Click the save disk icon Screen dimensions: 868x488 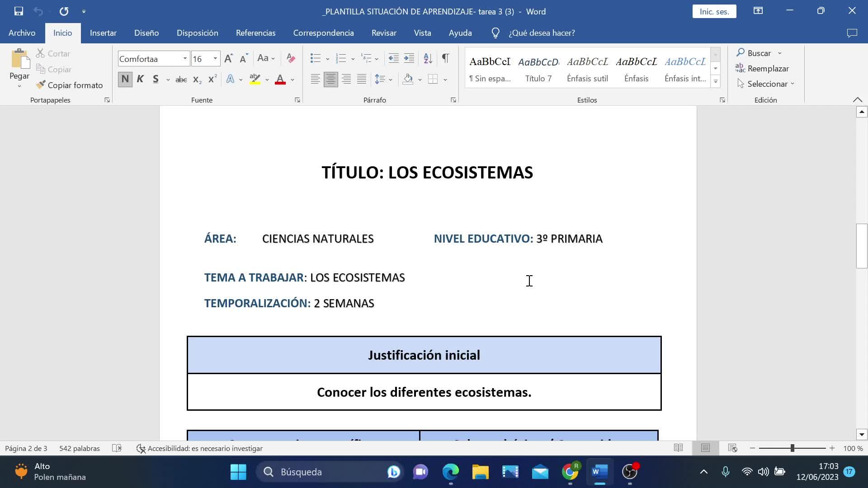(x=19, y=11)
